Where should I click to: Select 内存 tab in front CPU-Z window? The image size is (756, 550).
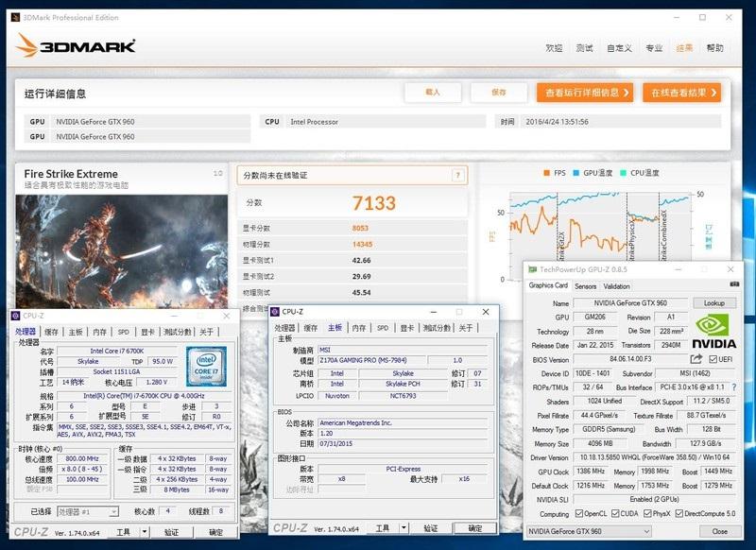[359, 328]
